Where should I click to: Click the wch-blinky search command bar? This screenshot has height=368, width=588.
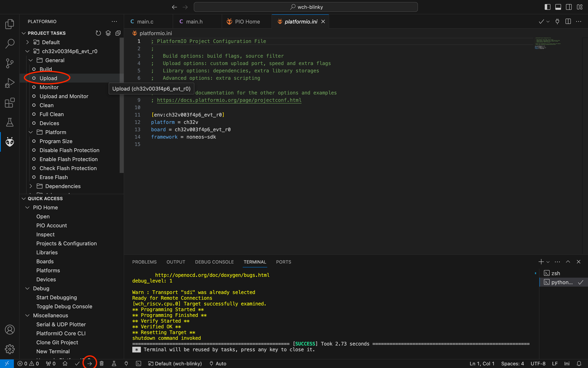[306, 7]
